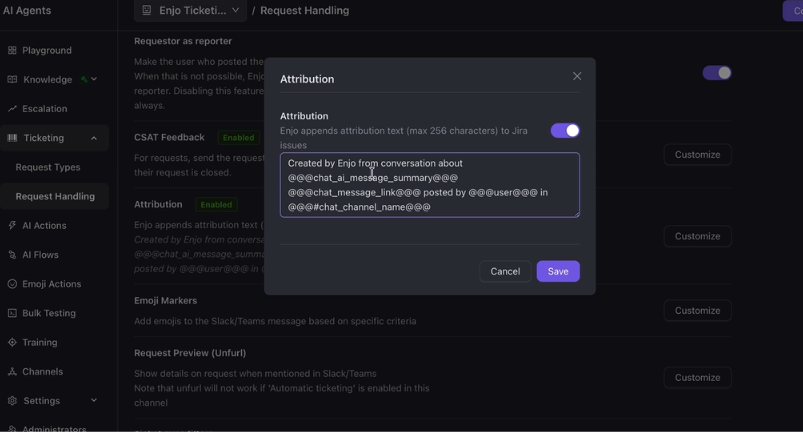Click the Escalation trend icon
This screenshot has width=803, height=432.
(12, 109)
